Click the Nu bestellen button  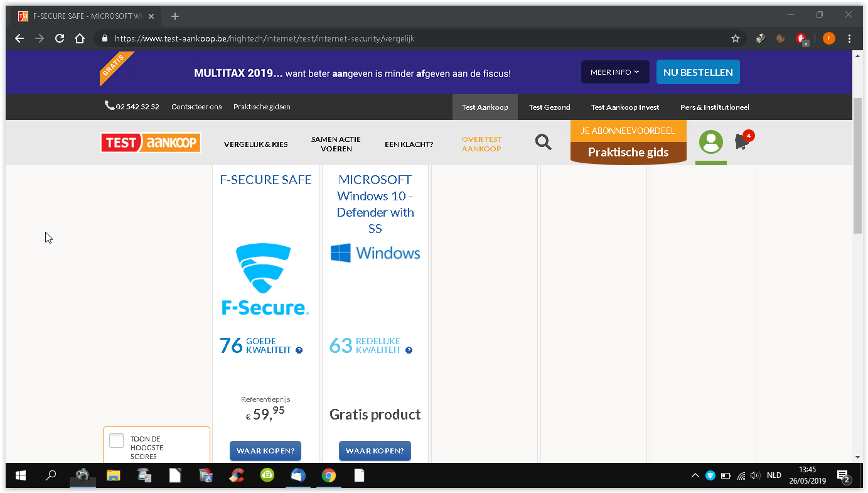pyautogui.click(x=698, y=72)
